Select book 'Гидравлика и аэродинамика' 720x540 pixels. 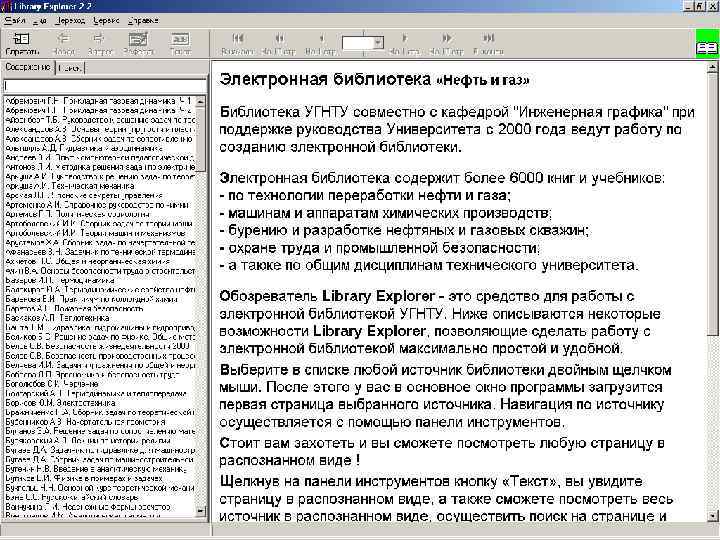click(84, 148)
